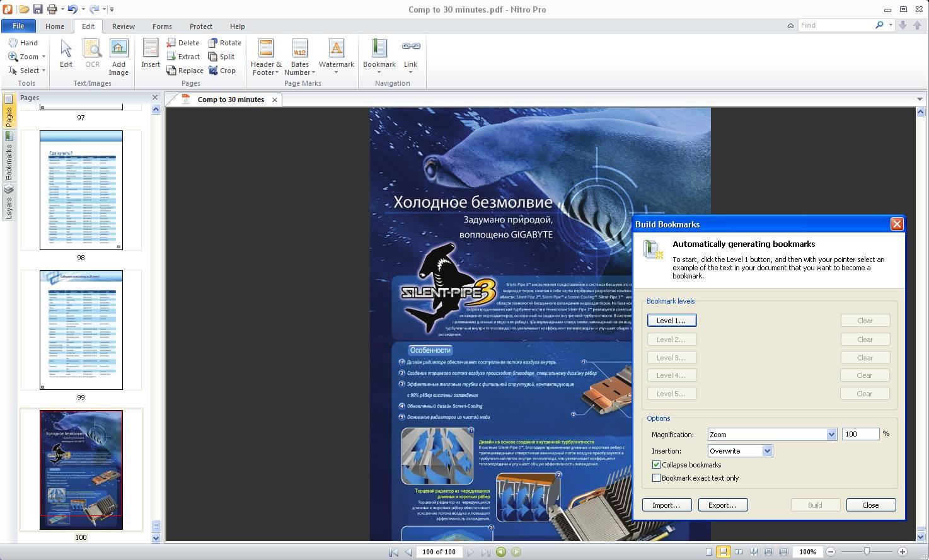
Task: Click the Rotate pages icon
Action: [x=214, y=42]
